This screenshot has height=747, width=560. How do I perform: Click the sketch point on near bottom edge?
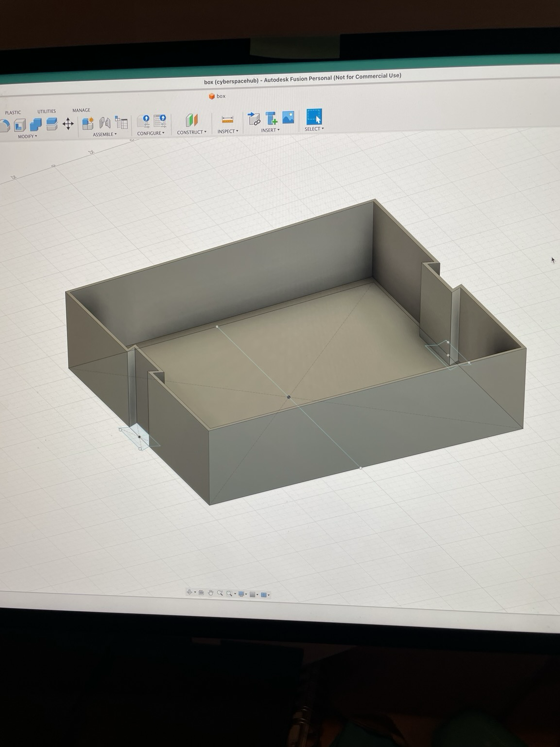[x=360, y=468]
